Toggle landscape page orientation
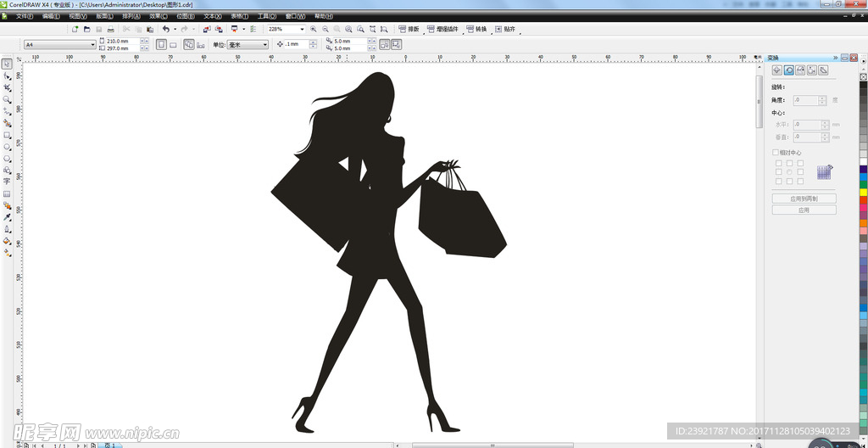 click(x=173, y=44)
